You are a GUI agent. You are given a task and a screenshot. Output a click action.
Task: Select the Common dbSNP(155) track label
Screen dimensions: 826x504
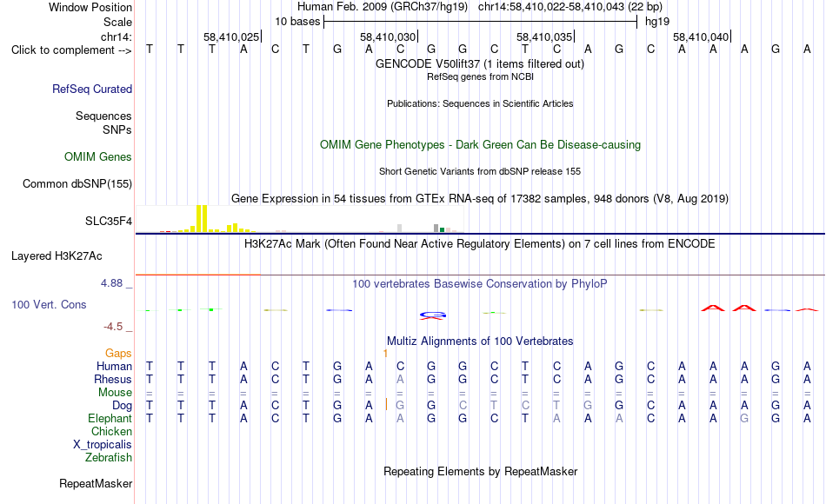click(x=77, y=184)
